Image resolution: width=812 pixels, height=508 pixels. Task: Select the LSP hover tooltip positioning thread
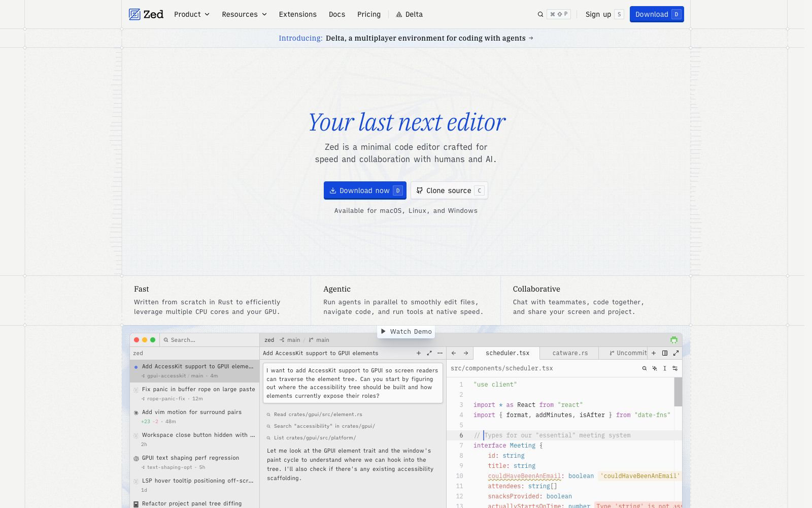[195, 485]
